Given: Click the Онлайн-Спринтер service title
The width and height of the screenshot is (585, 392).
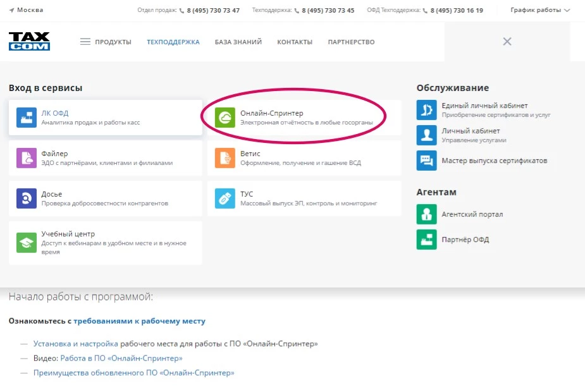Looking at the screenshot, I should 271,113.
